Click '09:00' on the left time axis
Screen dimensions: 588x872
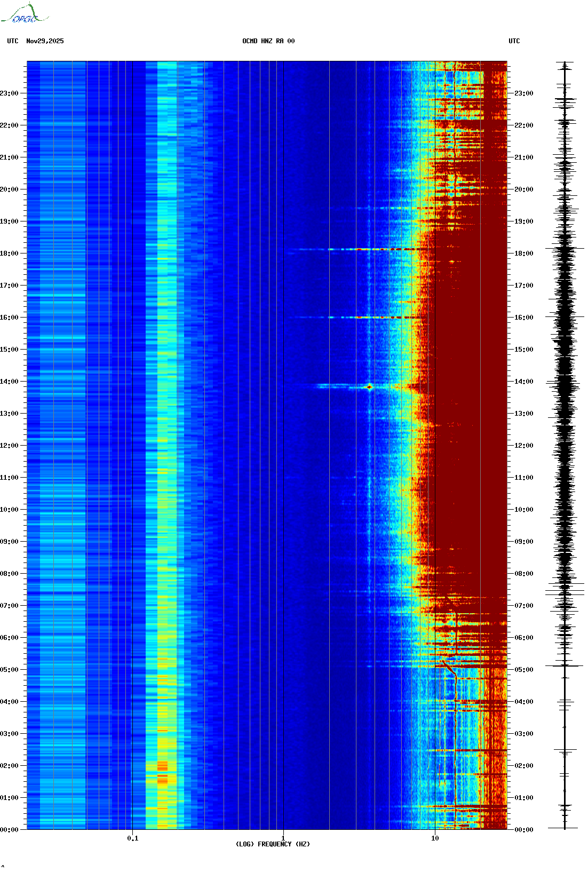(x=9, y=542)
